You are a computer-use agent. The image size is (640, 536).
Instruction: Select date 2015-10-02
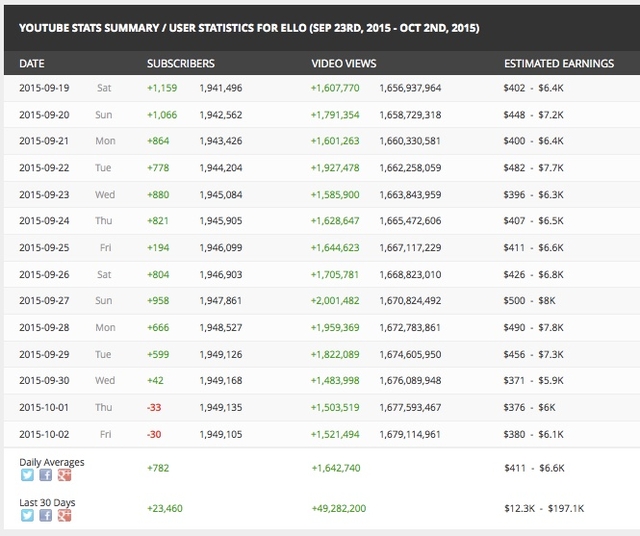44,434
